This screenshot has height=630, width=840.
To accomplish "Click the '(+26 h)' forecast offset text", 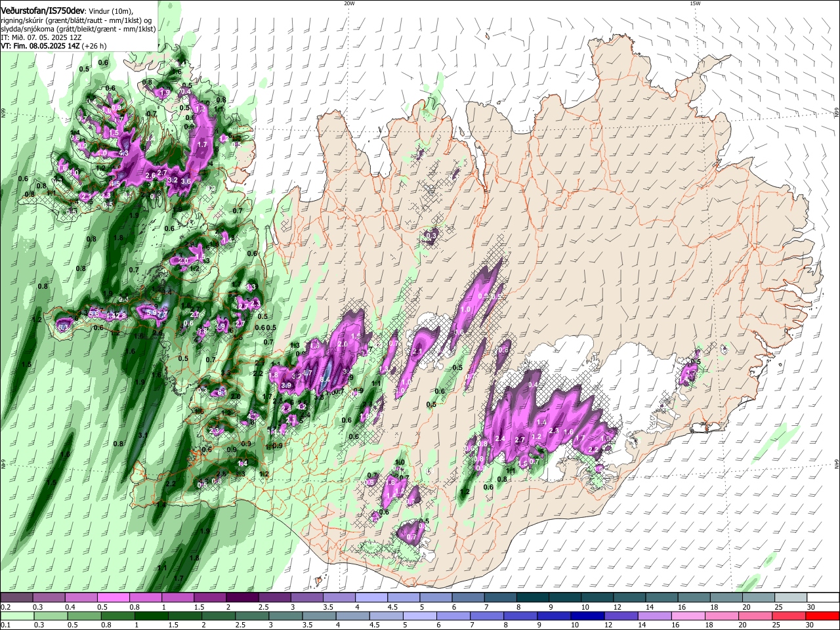I will click(93, 46).
